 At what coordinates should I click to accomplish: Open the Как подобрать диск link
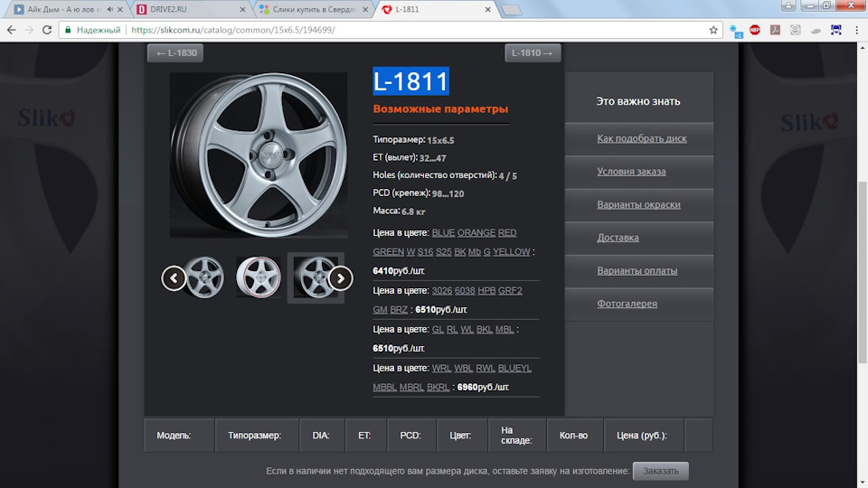(x=642, y=138)
